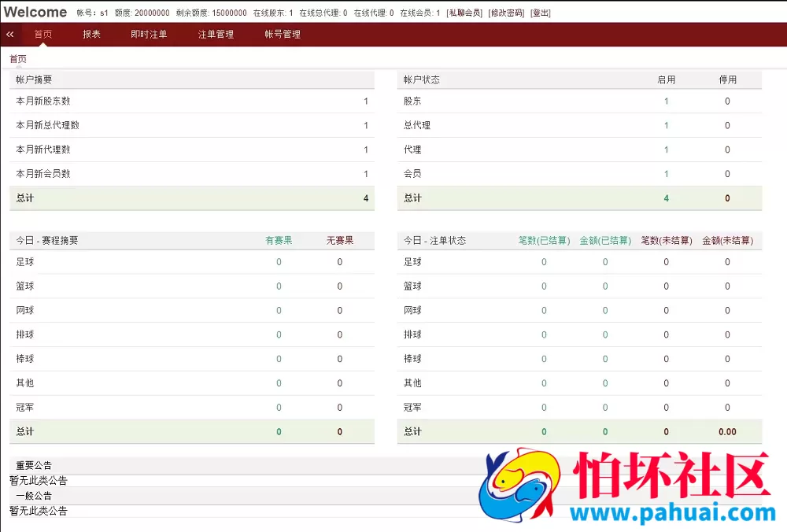This screenshot has height=532, width=787.
Task: Select the 本月新总代理数 row label
Action: click(x=48, y=125)
